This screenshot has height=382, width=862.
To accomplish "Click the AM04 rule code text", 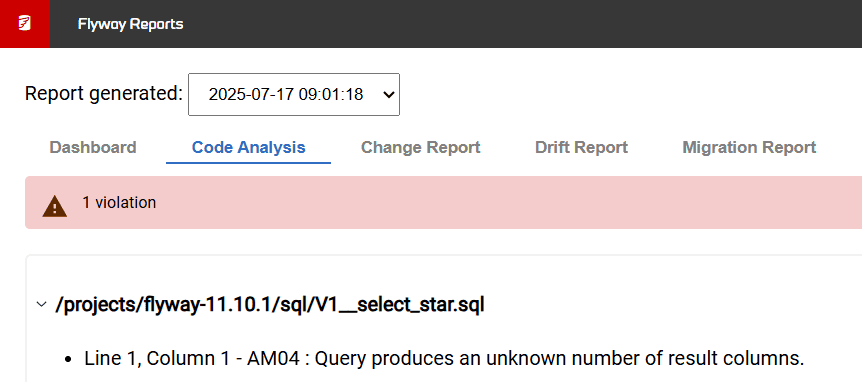I will pos(274,359).
